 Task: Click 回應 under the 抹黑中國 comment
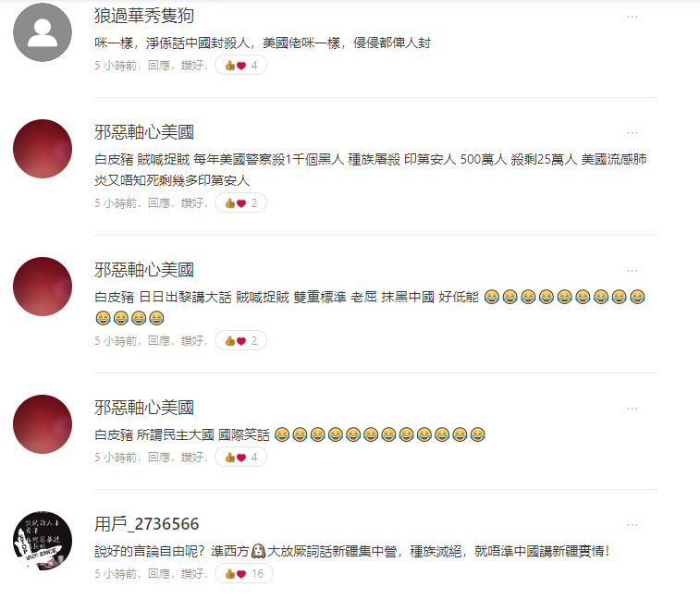click(159, 341)
